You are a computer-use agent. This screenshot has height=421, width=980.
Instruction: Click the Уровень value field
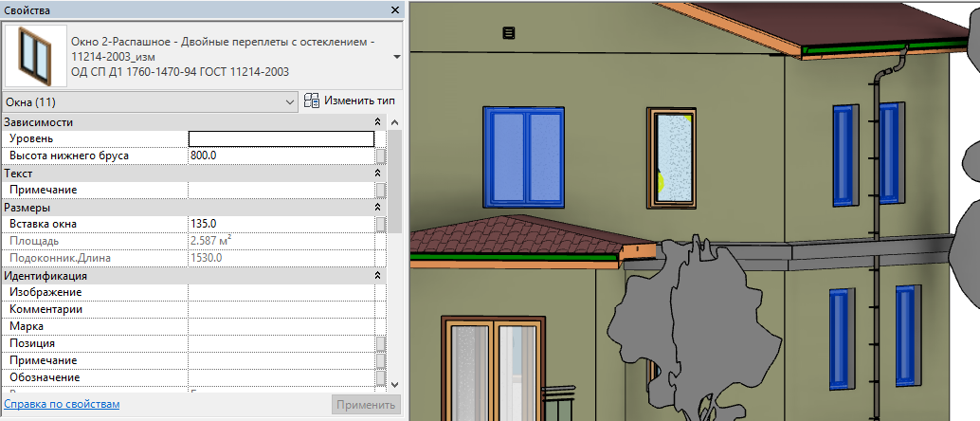coord(281,138)
